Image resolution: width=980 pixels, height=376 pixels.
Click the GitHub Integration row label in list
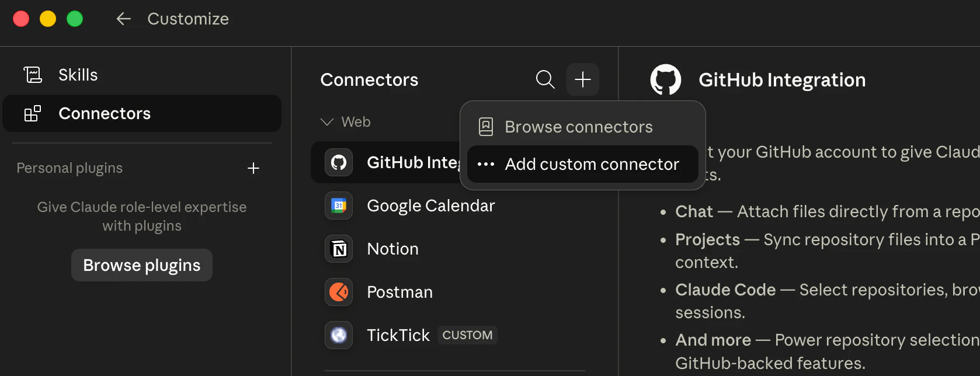tap(413, 162)
